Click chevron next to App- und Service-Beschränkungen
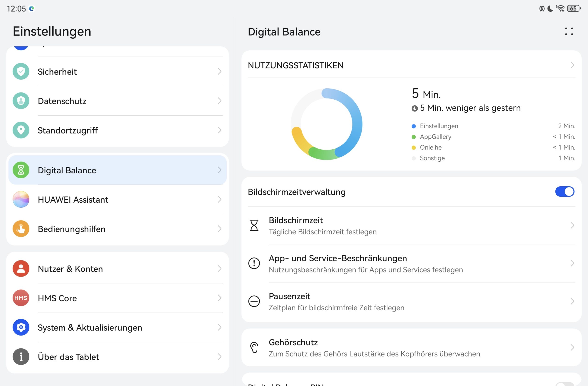This screenshot has width=588, height=386. tap(572, 263)
